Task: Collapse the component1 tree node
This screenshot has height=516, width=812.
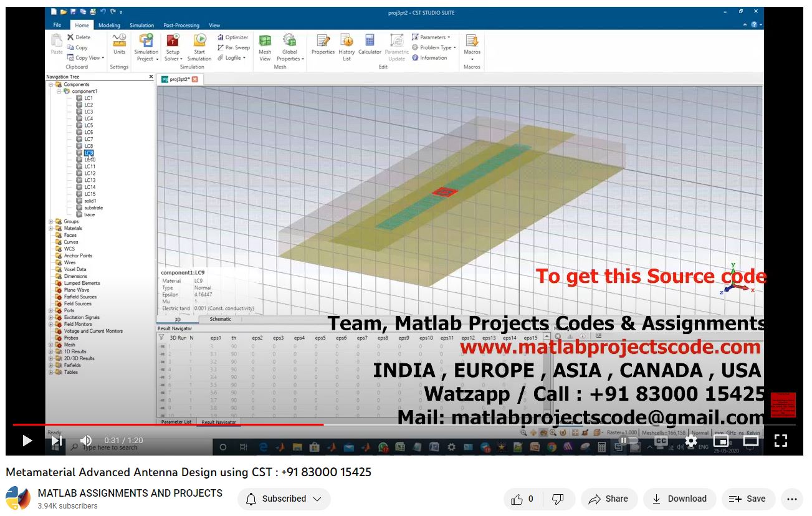Action: click(x=59, y=91)
